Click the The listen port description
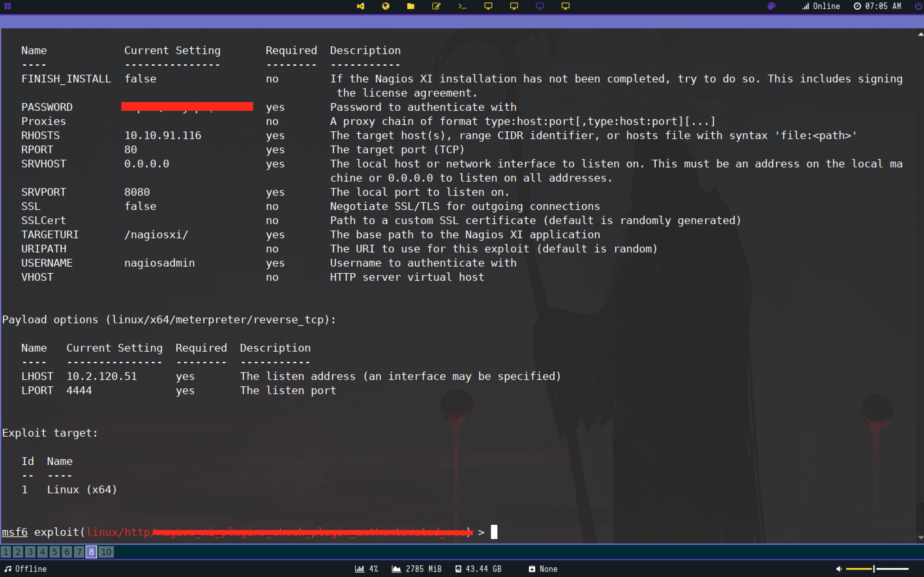Image resolution: width=924 pixels, height=577 pixels. coord(288,390)
